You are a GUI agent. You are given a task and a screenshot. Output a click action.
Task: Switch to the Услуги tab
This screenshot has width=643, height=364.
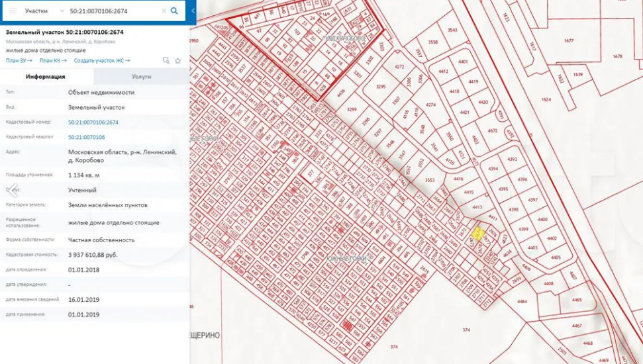(141, 77)
